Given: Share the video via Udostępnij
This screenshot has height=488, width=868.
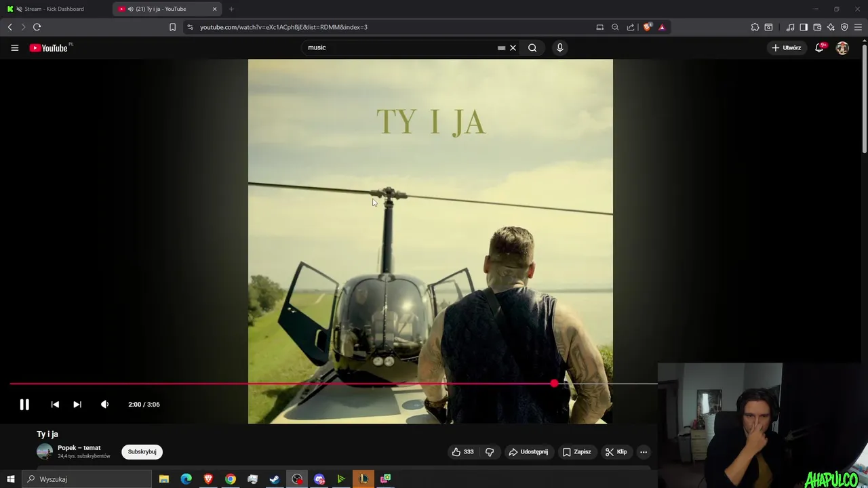Looking at the screenshot, I should 528,452.
